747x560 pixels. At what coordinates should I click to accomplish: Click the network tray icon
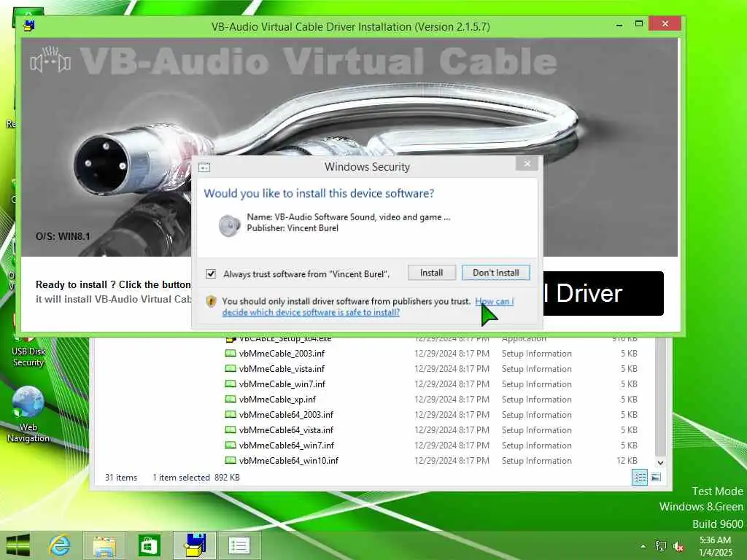[661, 546]
